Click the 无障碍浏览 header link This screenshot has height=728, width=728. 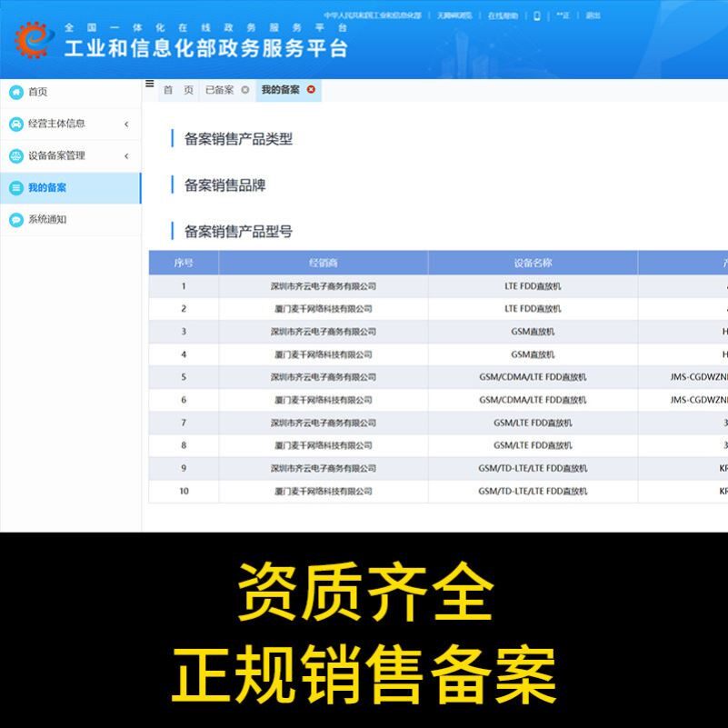[454, 15]
